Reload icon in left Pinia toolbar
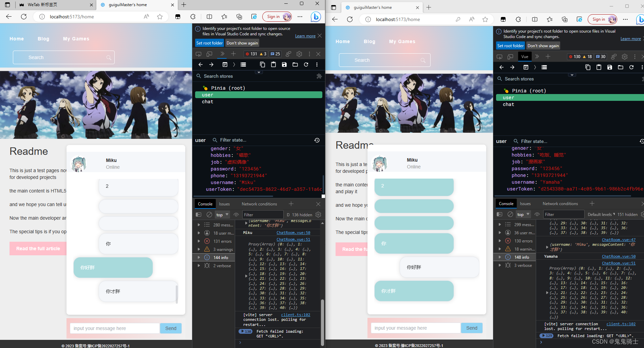The width and height of the screenshot is (644, 348). pos(306,65)
